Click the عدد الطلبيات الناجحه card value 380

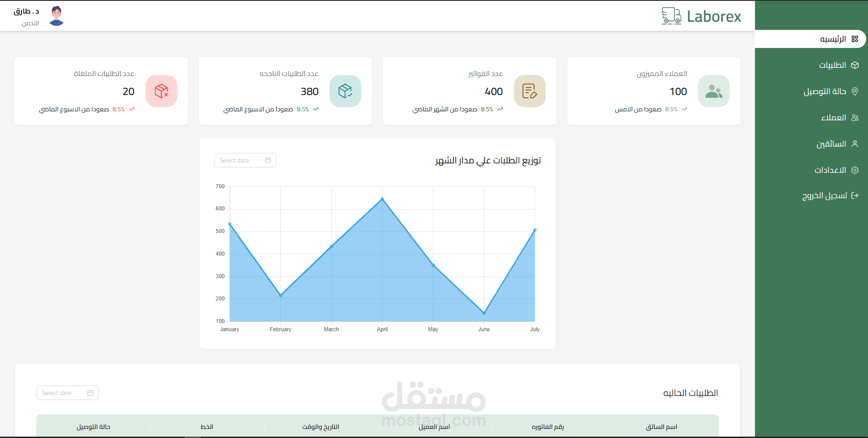(x=310, y=91)
